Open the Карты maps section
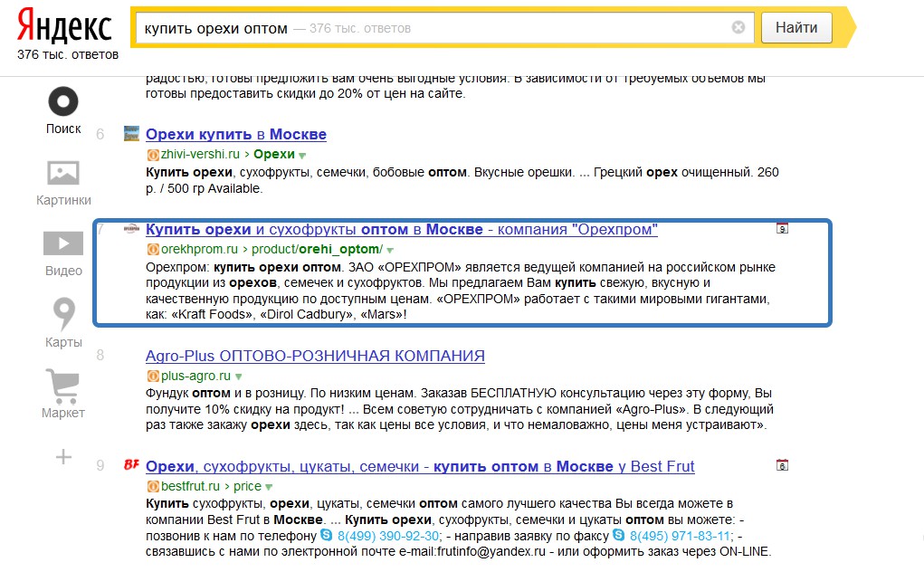Viewport: 924px width, 572px height. click(63, 323)
